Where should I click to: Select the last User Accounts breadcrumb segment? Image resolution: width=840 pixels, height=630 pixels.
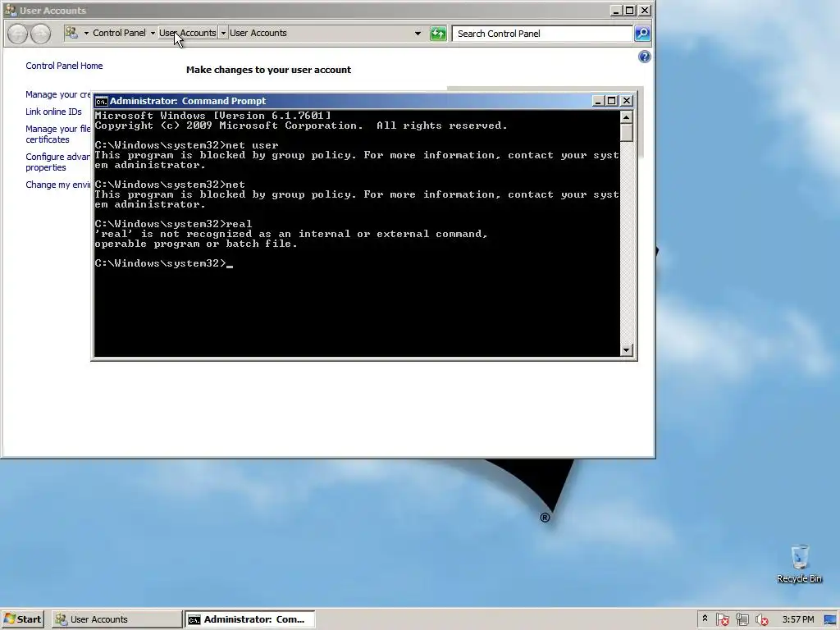pyautogui.click(x=258, y=33)
